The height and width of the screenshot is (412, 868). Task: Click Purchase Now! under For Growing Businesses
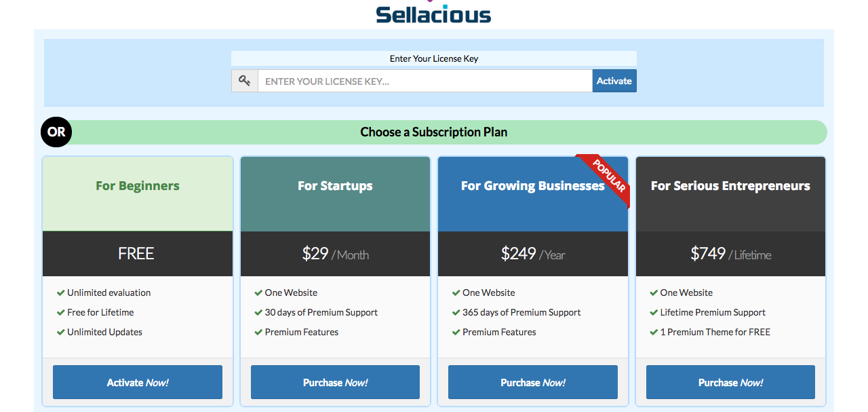coord(533,382)
